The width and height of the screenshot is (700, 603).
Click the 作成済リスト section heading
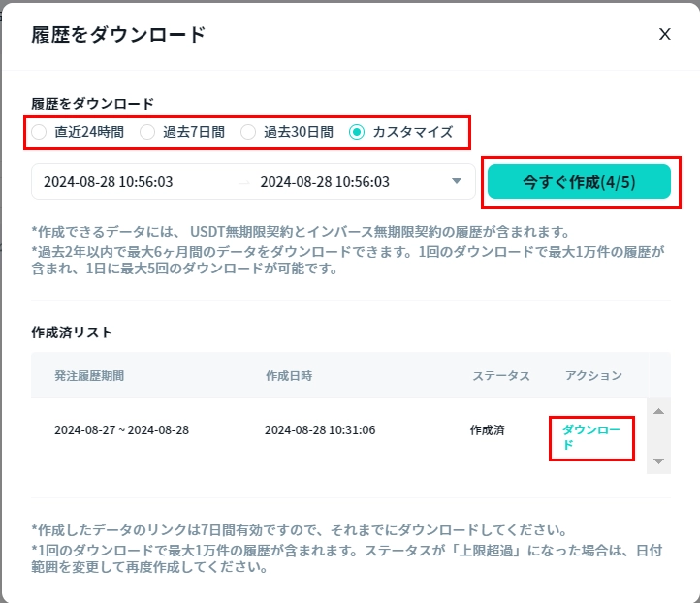pyautogui.click(x=72, y=333)
